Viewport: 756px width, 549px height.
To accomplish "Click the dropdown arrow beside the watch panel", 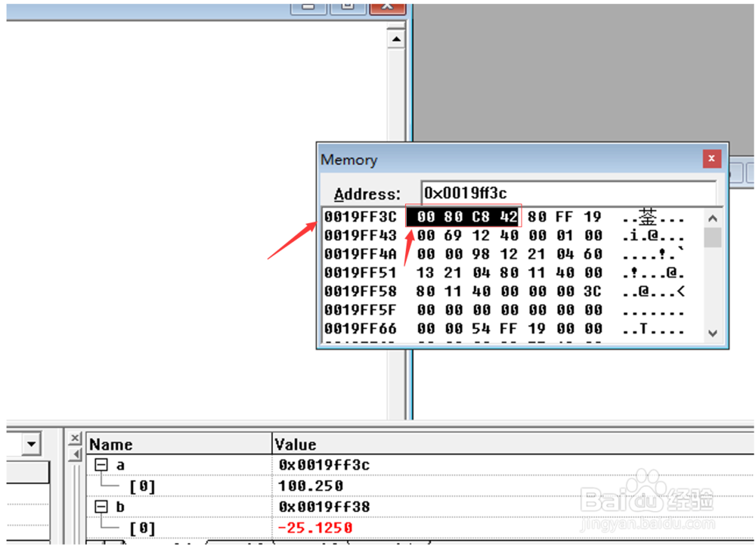I will click(31, 444).
